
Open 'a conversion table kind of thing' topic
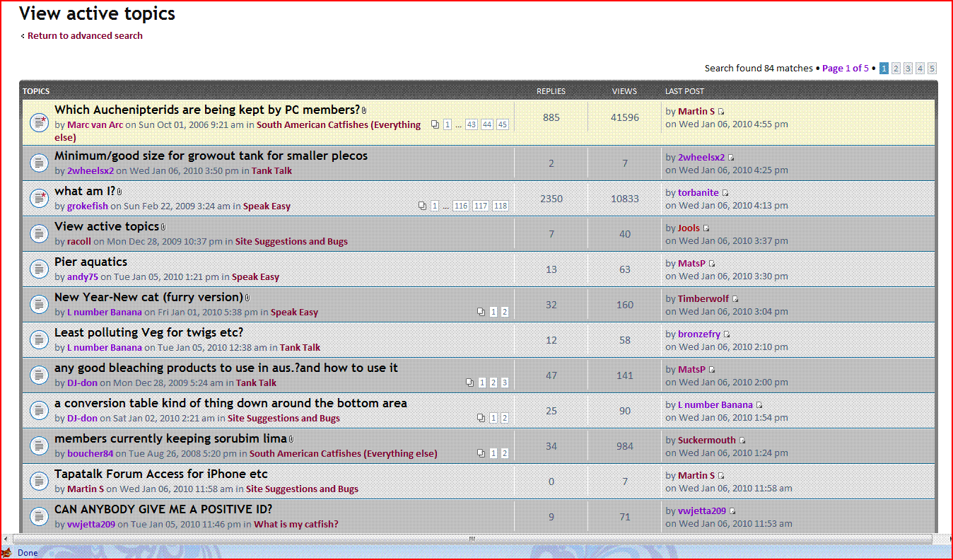coord(230,403)
